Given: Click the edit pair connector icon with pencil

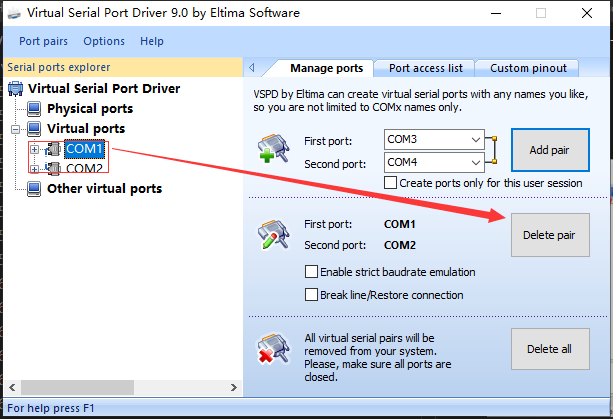Looking at the screenshot, I should click(x=273, y=235).
